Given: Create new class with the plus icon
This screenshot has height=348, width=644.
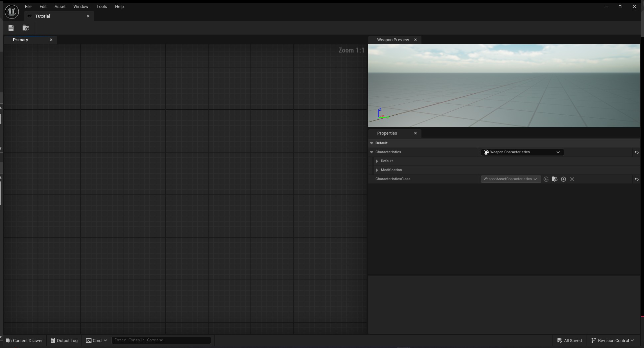Looking at the screenshot, I should (x=563, y=179).
